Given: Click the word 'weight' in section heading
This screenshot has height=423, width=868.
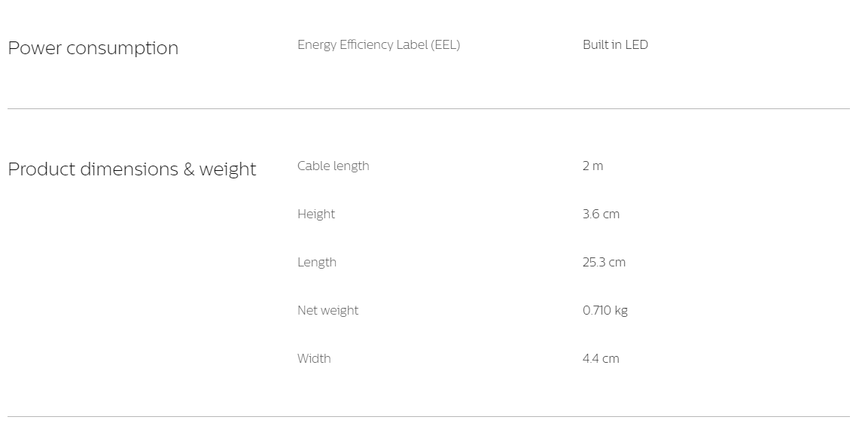Looking at the screenshot, I should tap(227, 170).
